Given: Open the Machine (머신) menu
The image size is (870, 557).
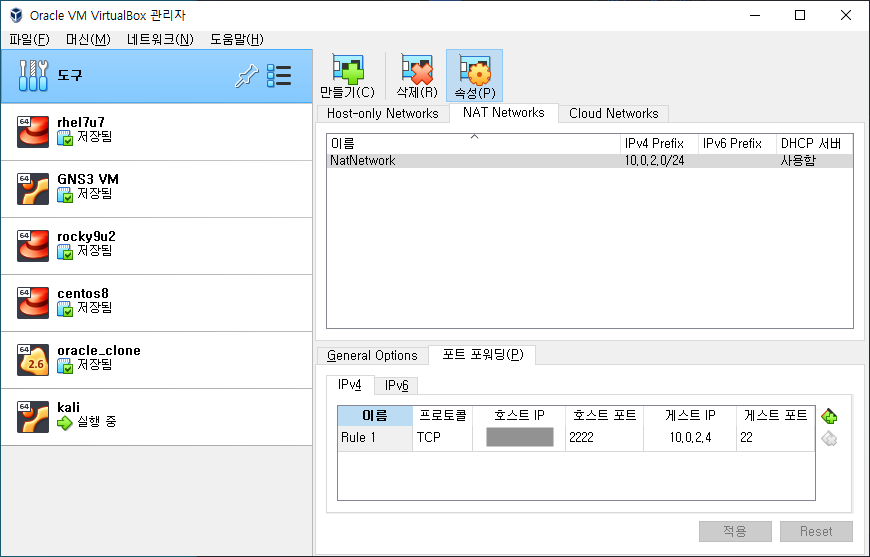Looking at the screenshot, I should [x=88, y=39].
